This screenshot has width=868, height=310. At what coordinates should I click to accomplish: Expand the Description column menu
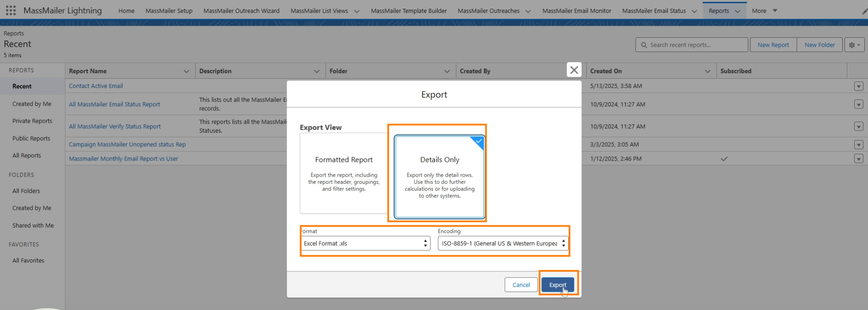[x=317, y=71]
